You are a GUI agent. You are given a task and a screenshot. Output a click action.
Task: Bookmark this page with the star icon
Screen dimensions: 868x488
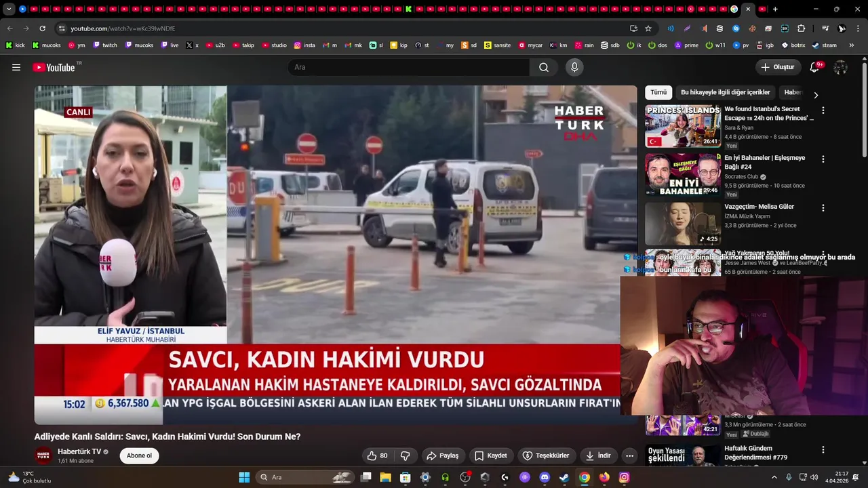(648, 28)
